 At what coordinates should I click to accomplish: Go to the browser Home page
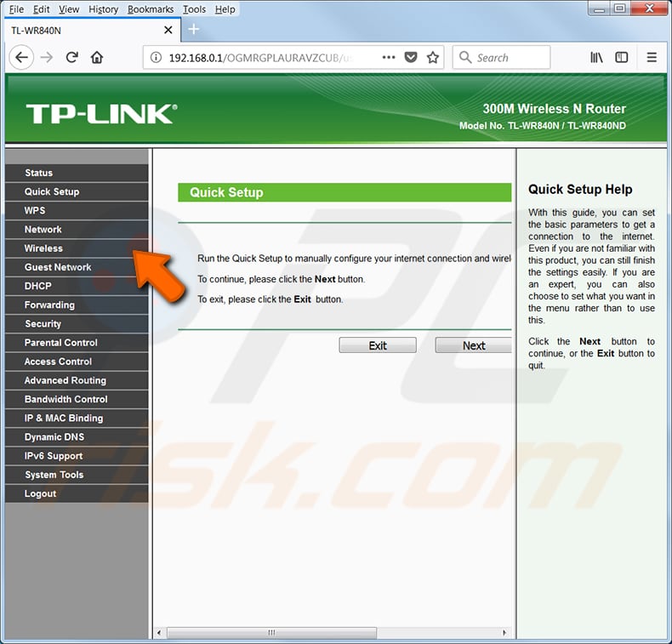[97, 58]
